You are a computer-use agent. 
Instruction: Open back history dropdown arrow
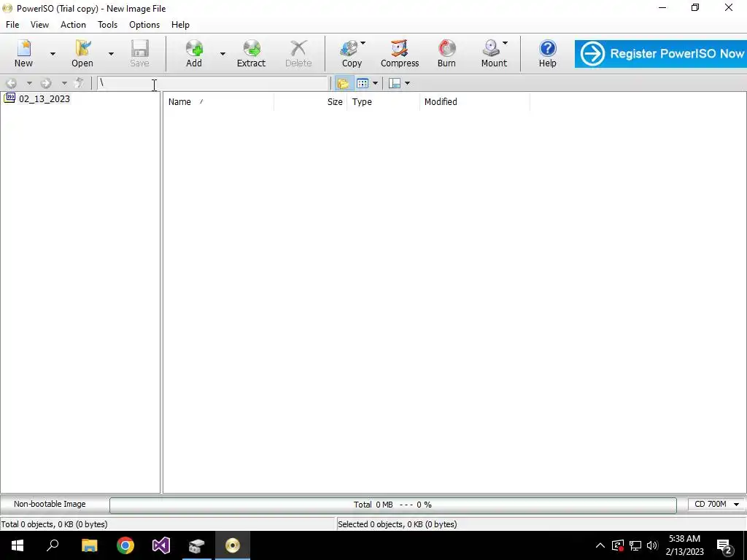coord(29,83)
